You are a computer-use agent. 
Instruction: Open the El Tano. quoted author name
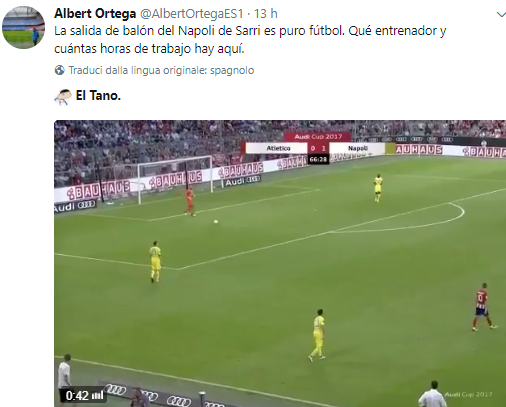(98, 96)
